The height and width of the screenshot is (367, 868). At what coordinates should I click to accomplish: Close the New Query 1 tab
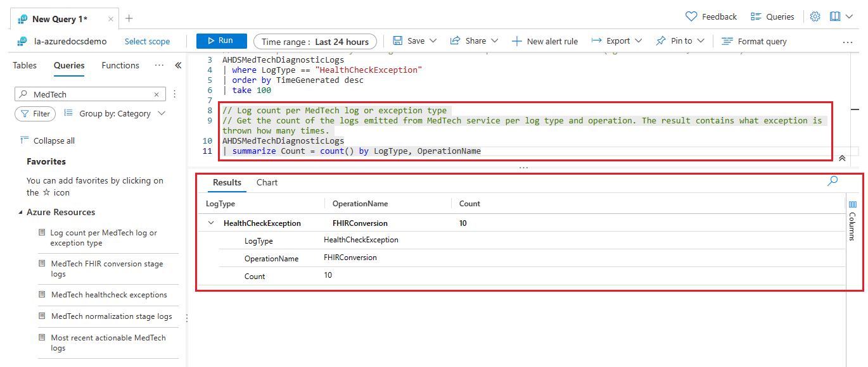coord(111,19)
